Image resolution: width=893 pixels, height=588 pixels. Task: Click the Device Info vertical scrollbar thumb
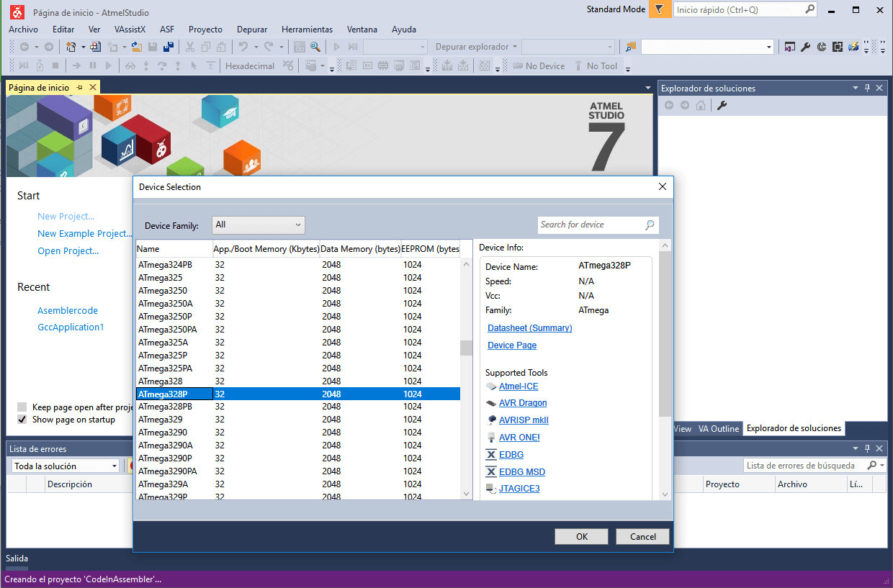[x=664, y=333]
